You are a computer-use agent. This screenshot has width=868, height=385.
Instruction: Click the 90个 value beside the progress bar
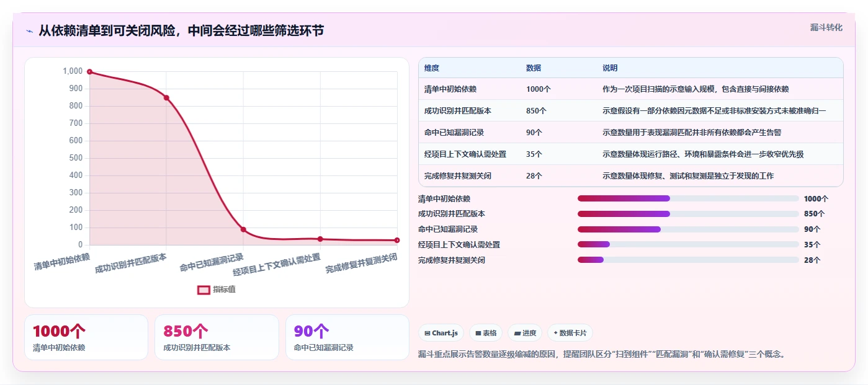tap(812, 229)
